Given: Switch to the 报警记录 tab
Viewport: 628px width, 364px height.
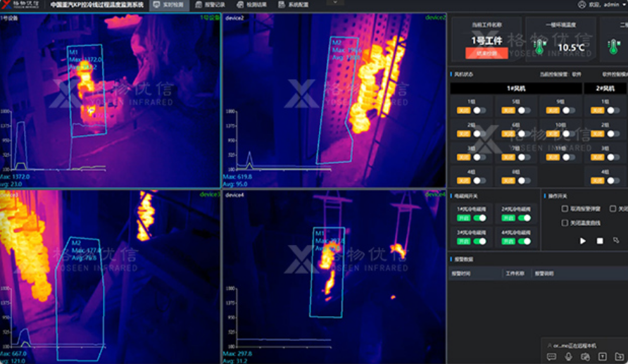Looking at the screenshot, I should [x=212, y=4].
